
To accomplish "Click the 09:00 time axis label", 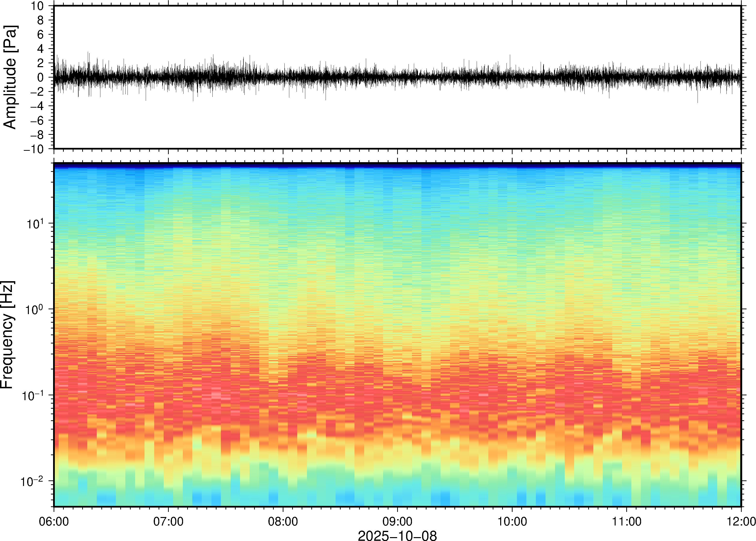I will pos(397,521).
